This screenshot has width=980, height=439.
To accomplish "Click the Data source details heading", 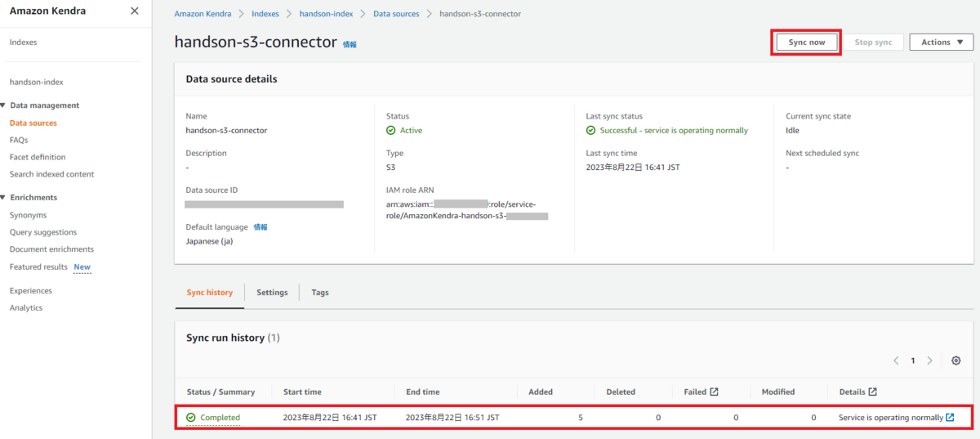I will click(x=231, y=79).
